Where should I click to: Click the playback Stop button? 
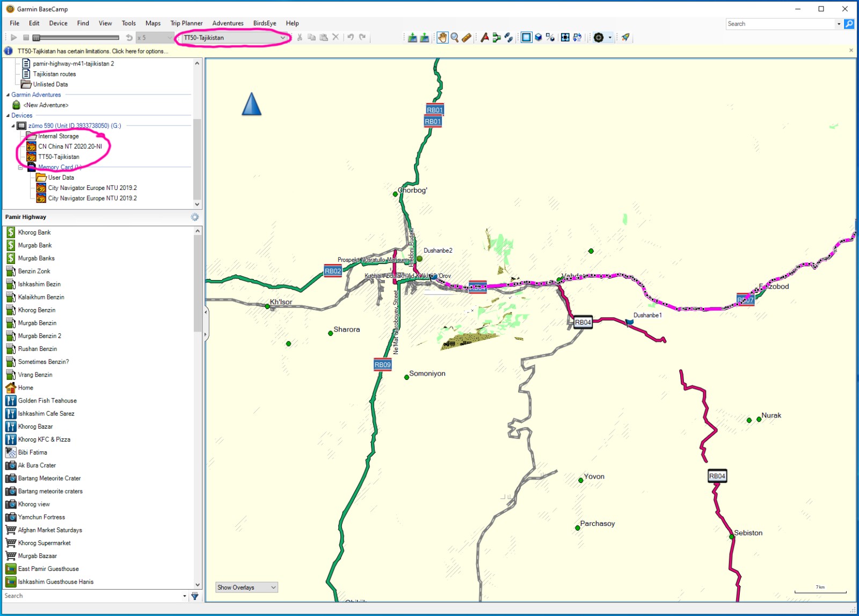[x=26, y=38]
